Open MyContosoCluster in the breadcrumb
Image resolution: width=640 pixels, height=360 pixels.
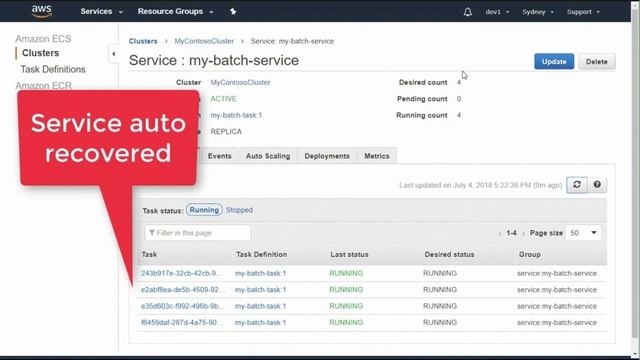tap(204, 41)
